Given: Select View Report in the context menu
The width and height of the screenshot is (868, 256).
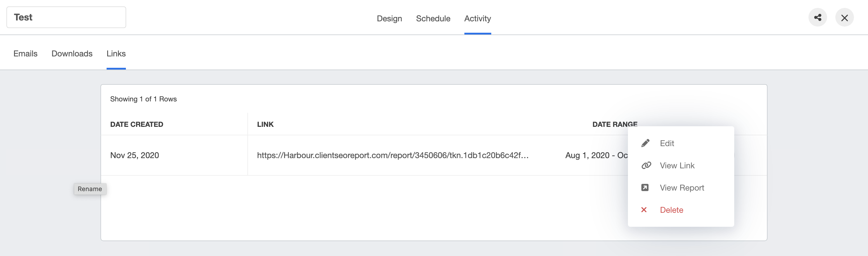Looking at the screenshot, I should 682,188.
